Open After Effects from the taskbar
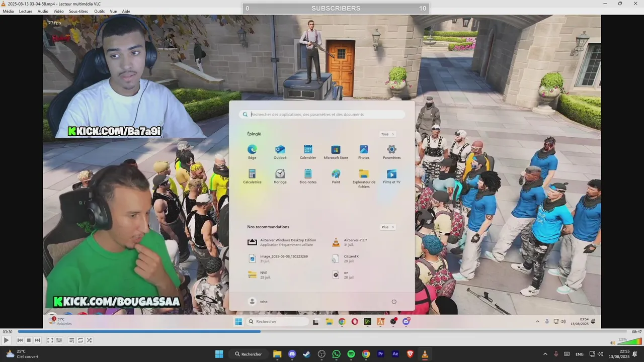This screenshot has height=362, width=644. click(395, 354)
